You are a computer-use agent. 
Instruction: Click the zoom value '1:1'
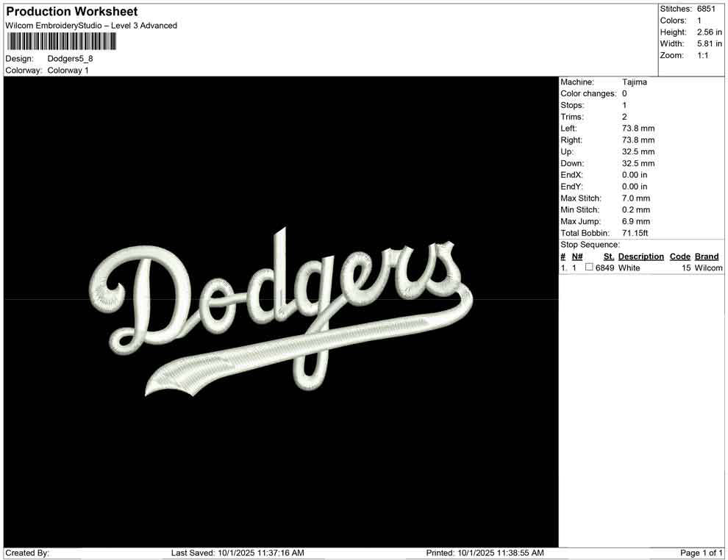[x=702, y=55]
